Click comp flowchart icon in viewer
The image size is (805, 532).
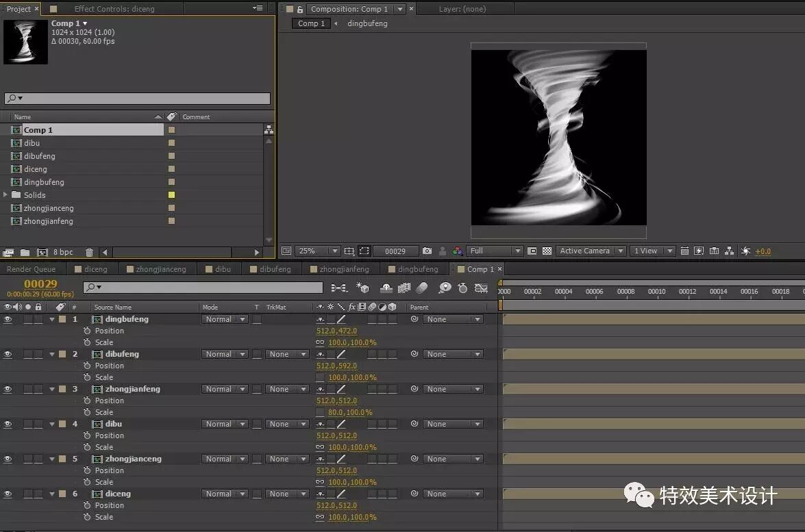[729, 251]
